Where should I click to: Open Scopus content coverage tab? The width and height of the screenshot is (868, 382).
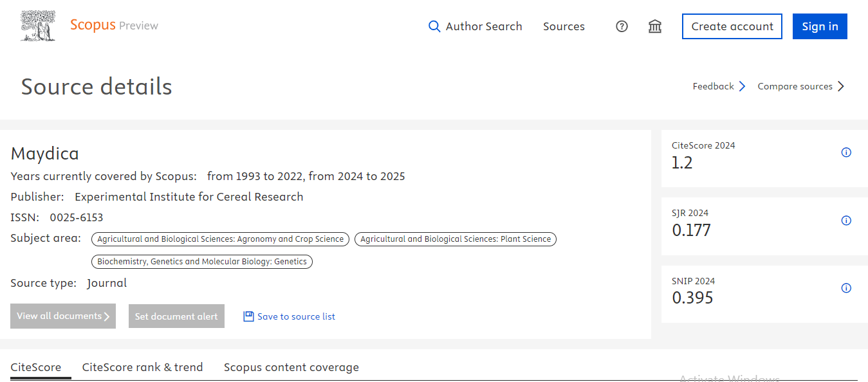point(291,367)
